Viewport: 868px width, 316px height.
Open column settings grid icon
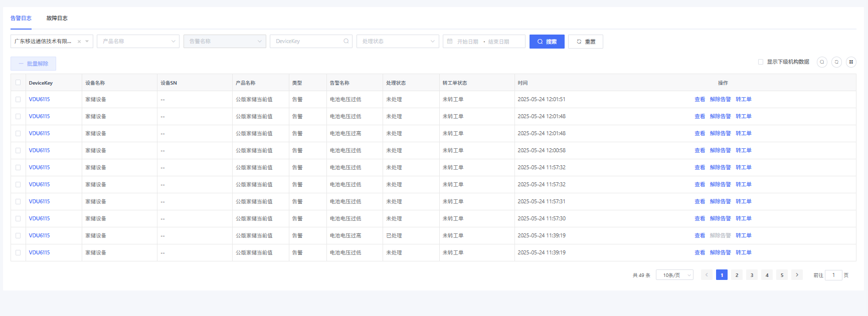tap(851, 62)
